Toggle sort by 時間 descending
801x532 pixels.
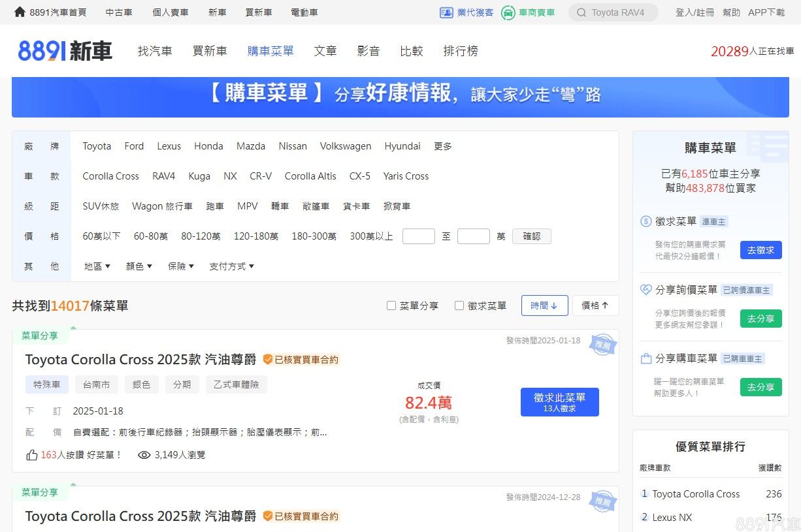[544, 305]
